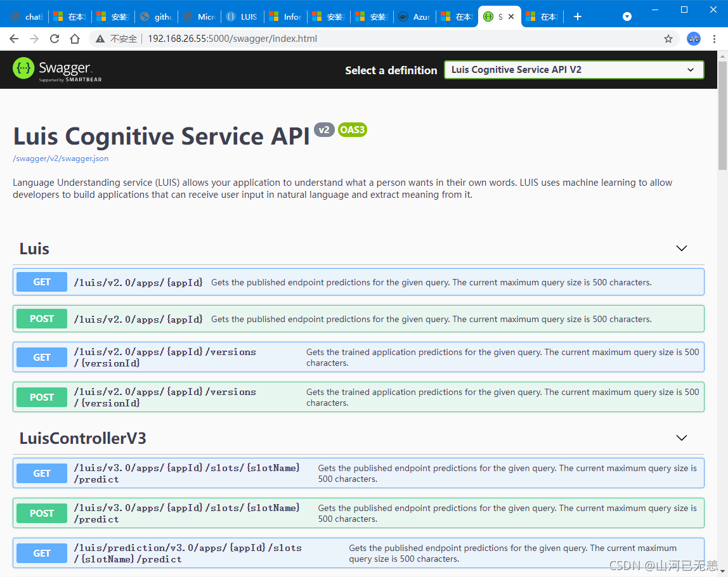728x577 pixels.
Task: Switch to the github tab
Action: (157, 16)
